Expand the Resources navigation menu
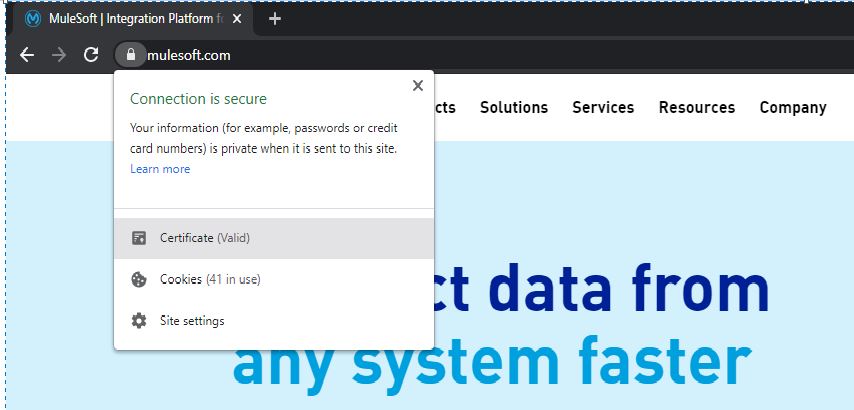Image resolution: width=854 pixels, height=410 pixels. pos(697,107)
